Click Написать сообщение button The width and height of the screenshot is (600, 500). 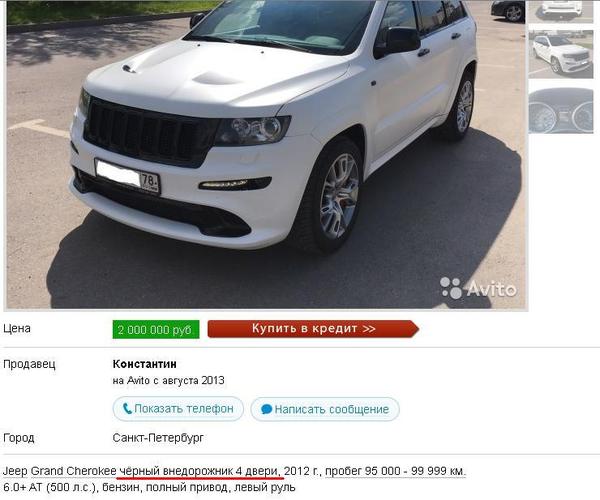[325, 409]
